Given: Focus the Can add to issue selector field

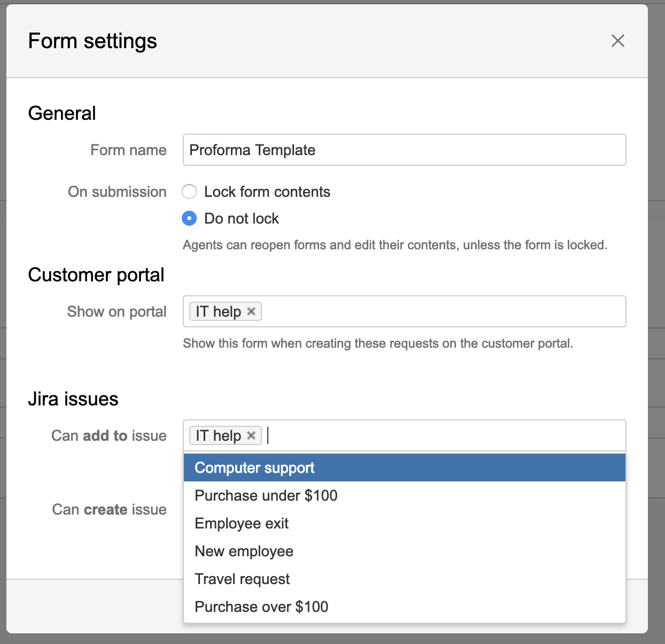Looking at the screenshot, I should click(445, 435).
